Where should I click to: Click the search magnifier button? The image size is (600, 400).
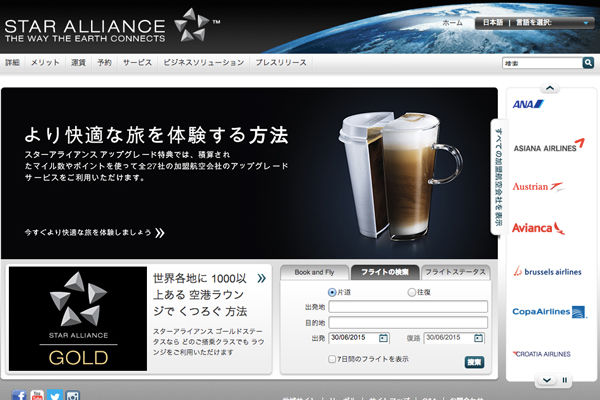pyautogui.click(x=588, y=62)
